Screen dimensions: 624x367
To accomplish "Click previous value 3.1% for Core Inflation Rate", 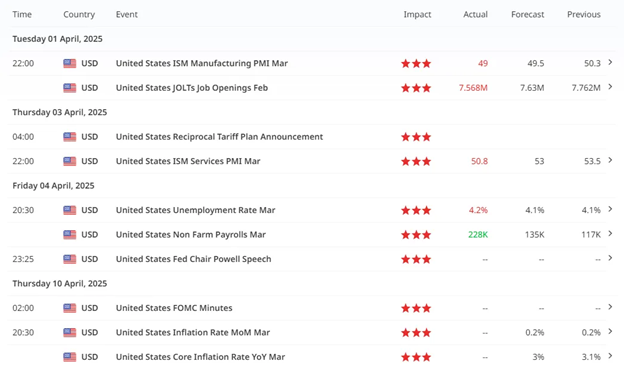I will tap(591, 357).
